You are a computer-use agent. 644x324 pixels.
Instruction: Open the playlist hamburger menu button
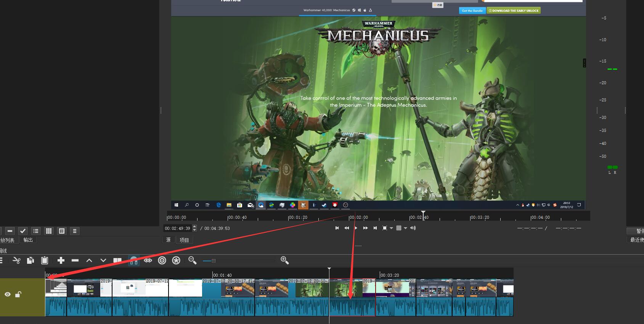pyautogui.click(x=75, y=231)
